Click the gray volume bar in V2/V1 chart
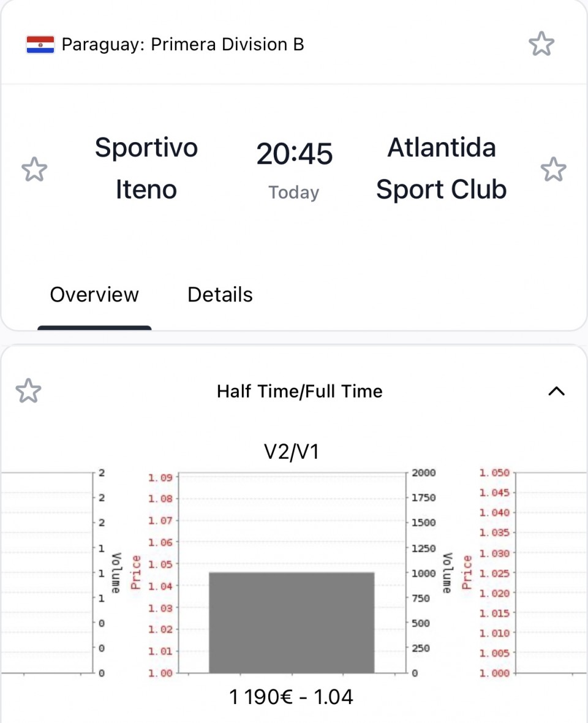588x723 pixels. 292,623
